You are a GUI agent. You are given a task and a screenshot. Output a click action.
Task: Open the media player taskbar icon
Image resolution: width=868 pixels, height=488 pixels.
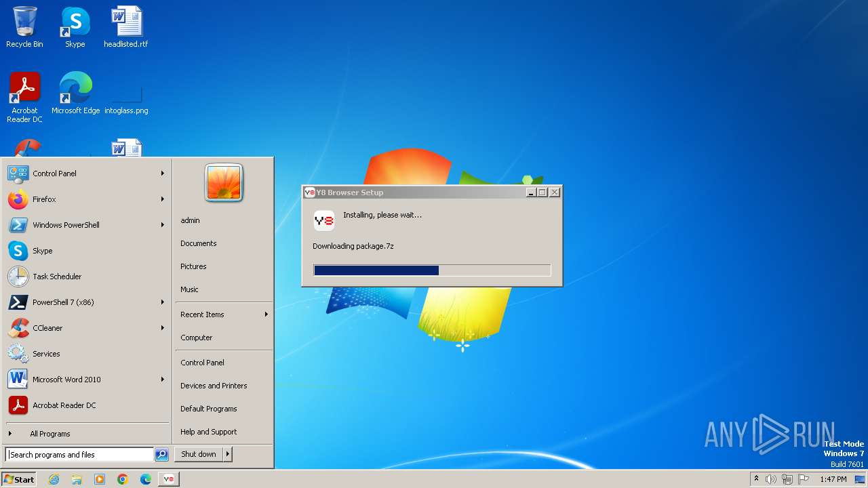coord(100,479)
